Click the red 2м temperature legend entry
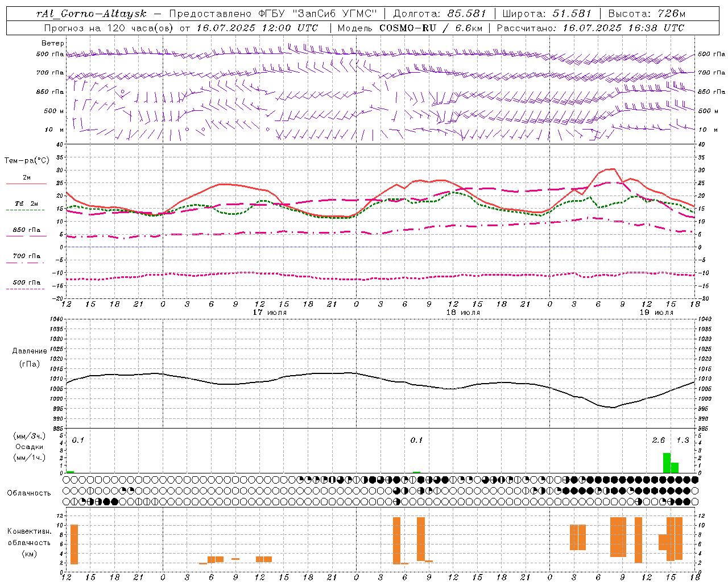Image resolution: width=728 pixels, height=582 pixels. click(x=27, y=178)
